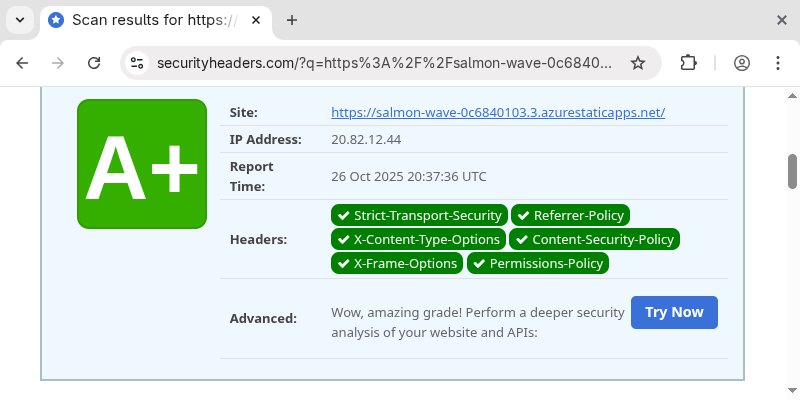Screen dimensions: 800x400
Task: Click the A+ grade badge
Action: click(141, 163)
